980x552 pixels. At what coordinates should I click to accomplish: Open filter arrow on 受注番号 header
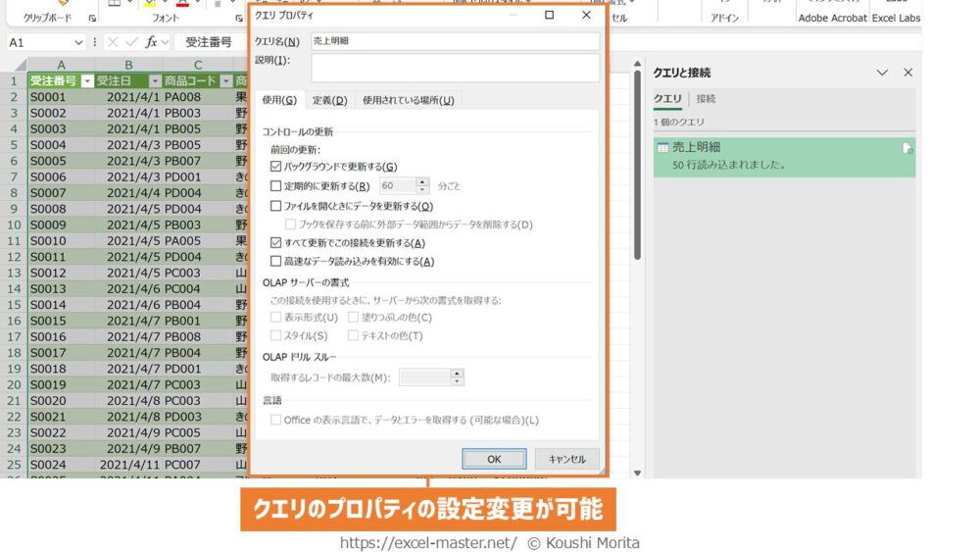(x=87, y=81)
